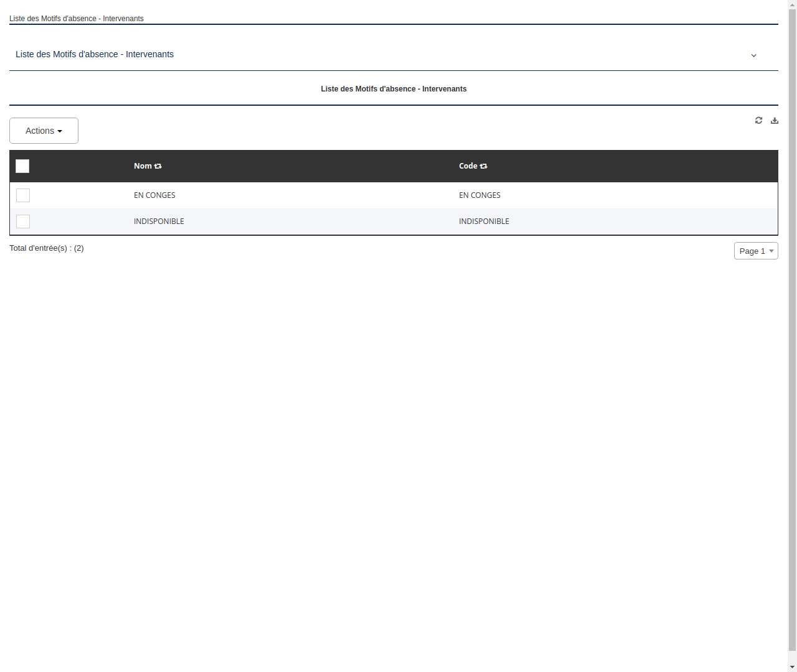Click the breadcrumb link at the top
This screenshot has height=672, width=797.
pyautogui.click(x=76, y=19)
